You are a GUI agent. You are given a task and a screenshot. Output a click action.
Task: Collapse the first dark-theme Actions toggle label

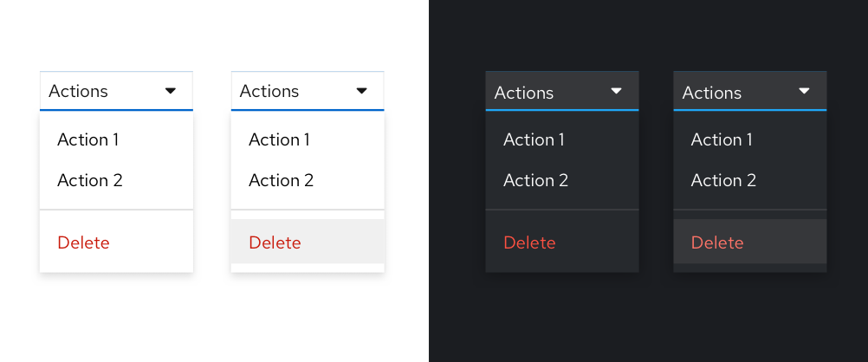pyautogui.click(x=524, y=93)
